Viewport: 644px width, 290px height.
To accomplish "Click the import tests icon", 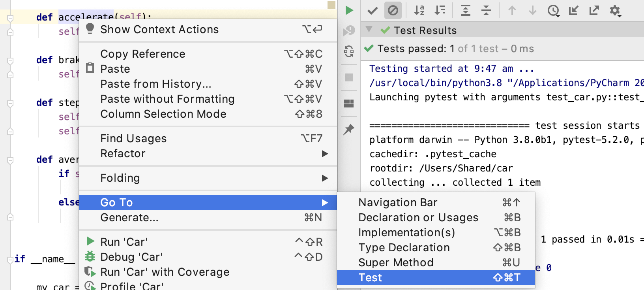I will point(573,10).
